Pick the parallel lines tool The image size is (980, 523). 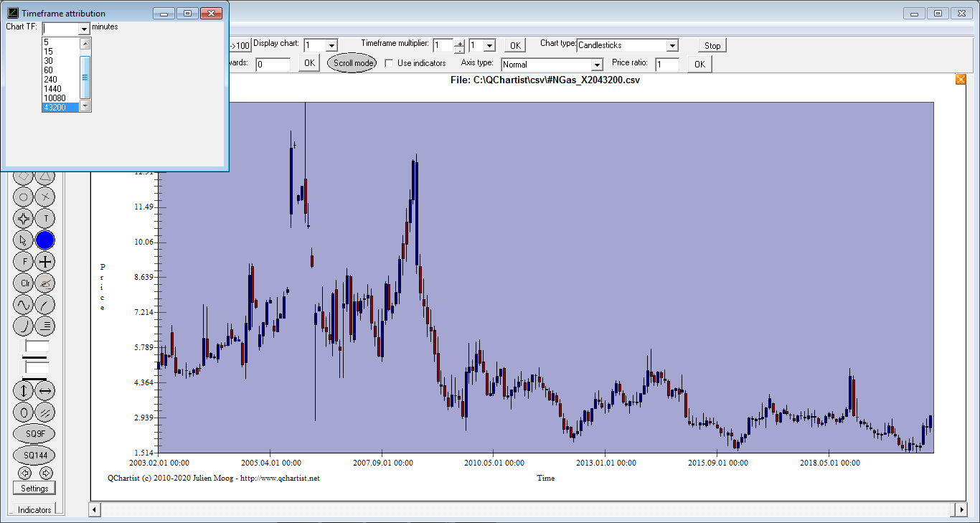[x=45, y=413]
